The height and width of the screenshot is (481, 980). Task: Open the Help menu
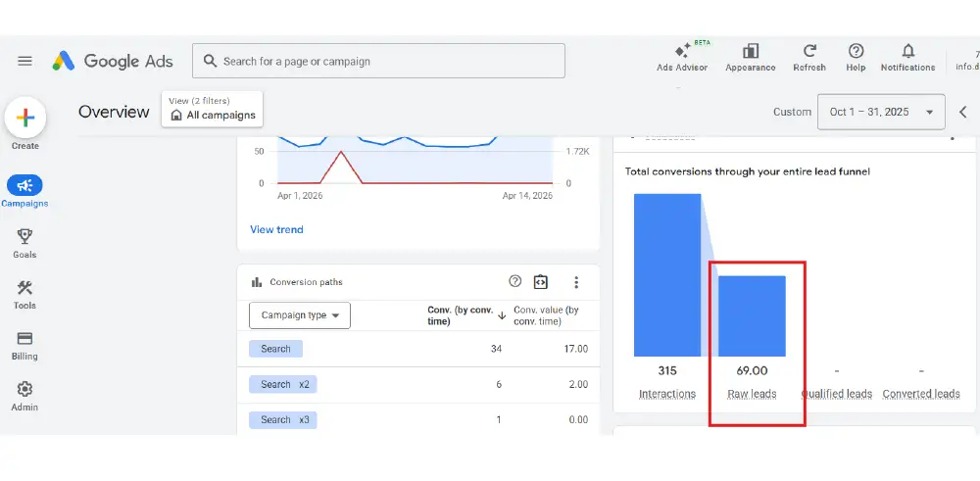tap(856, 51)
